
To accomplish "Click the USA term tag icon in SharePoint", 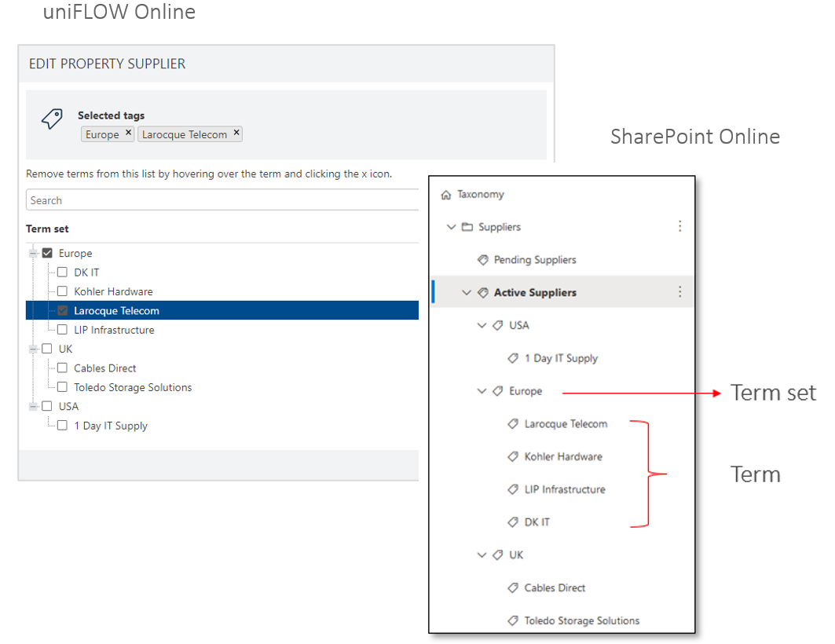I will tap(498, 325).
